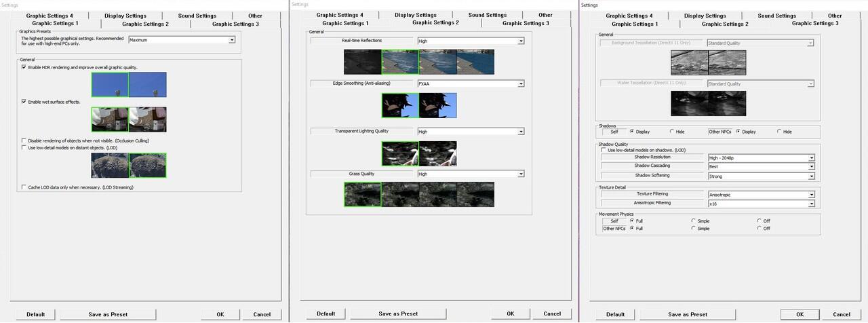This screenshot has width=868, height=323.
Task: Select the green-highlighted LOD distant objects preview
Action: 148,165
